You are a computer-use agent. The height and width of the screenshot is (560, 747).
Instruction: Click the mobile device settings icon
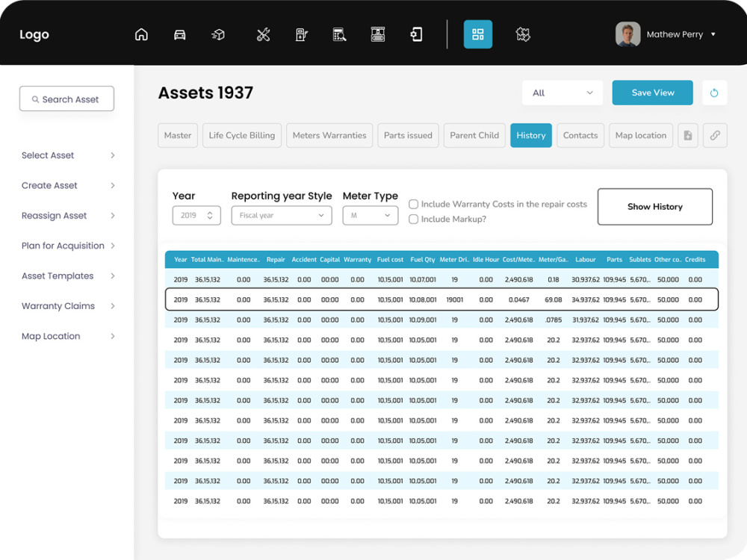tap(416, 34)
